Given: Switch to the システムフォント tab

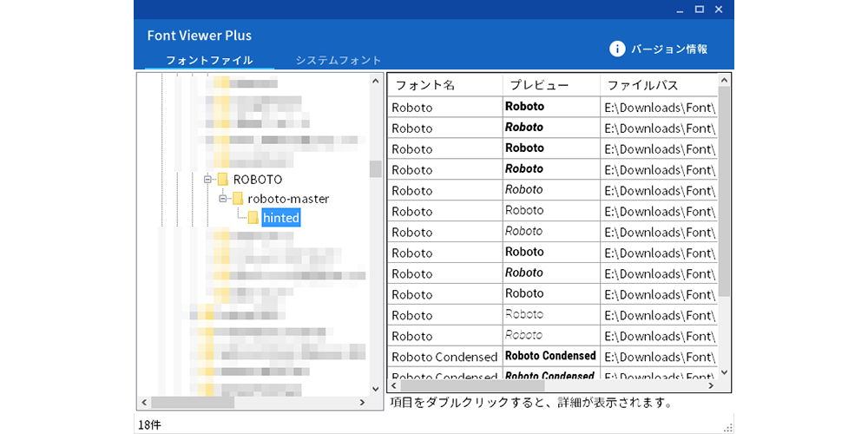Looking at the screenshot, I should point(339,61).
